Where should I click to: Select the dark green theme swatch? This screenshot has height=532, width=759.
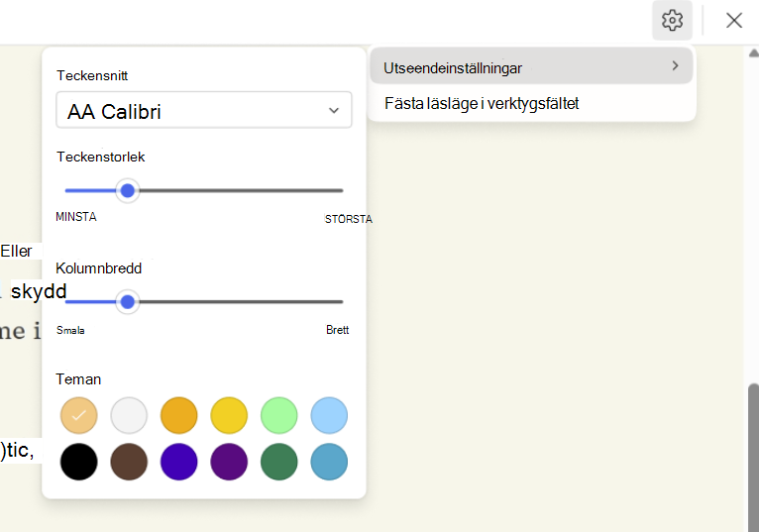[278, 462]
